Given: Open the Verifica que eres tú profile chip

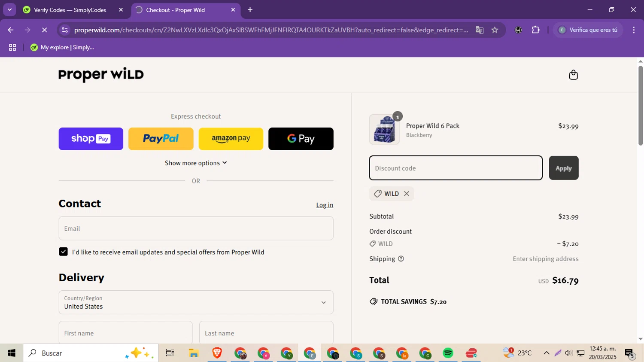Looking at the screenshot, I should click(588, 30).
